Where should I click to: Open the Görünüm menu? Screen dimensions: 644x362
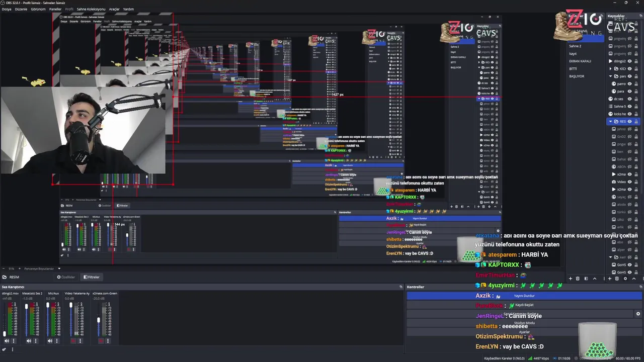point(38,9)
